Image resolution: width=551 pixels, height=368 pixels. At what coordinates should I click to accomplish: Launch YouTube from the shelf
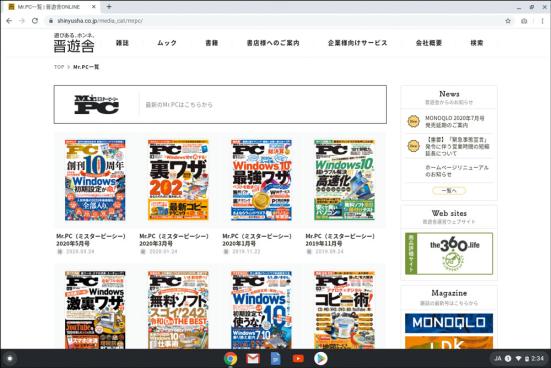298,359
